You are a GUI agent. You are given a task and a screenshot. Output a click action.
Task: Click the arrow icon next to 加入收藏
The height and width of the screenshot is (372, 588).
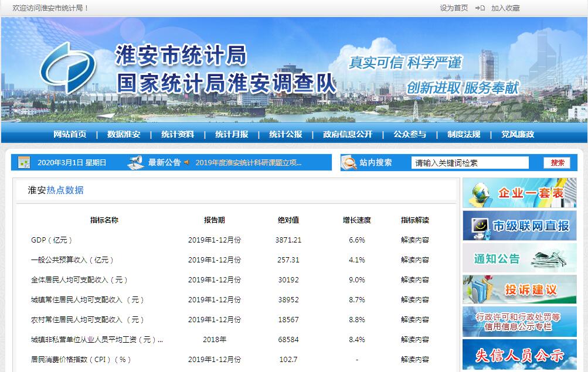480,8
